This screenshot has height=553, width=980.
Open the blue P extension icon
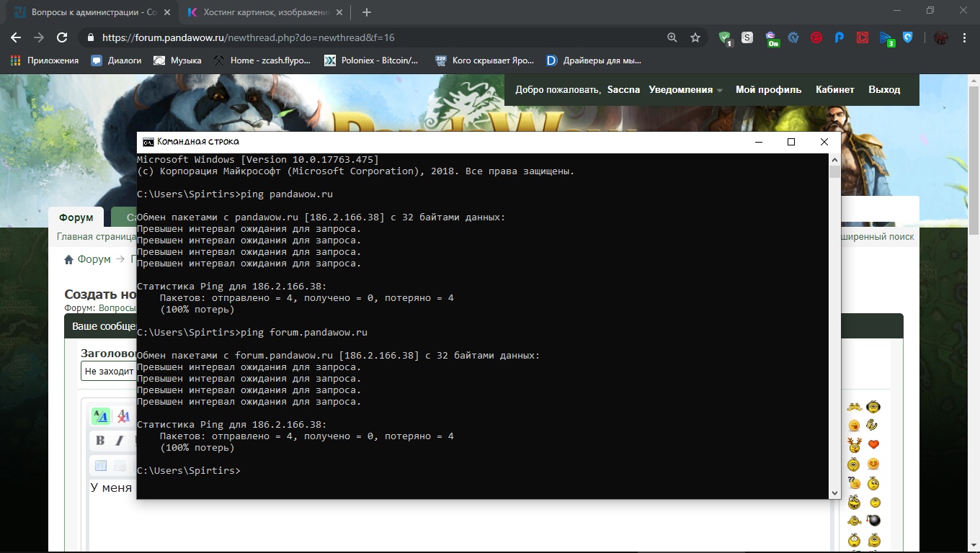(x=839, y=37)
